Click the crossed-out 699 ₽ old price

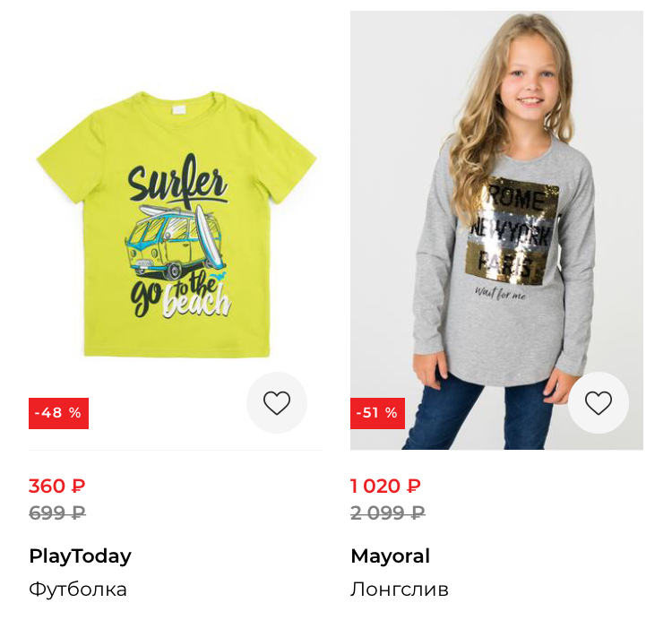pos(57,512)
